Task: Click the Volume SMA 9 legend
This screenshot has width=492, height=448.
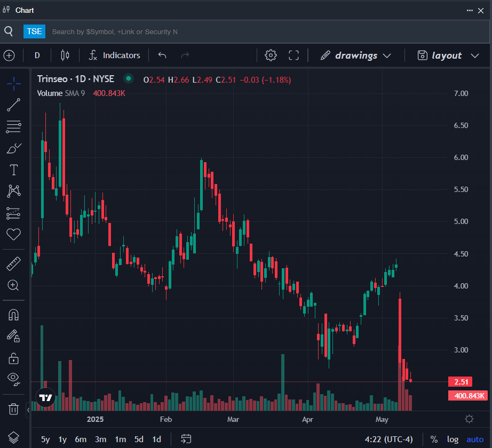Action: pyautogui.click(x=61, y=93)
